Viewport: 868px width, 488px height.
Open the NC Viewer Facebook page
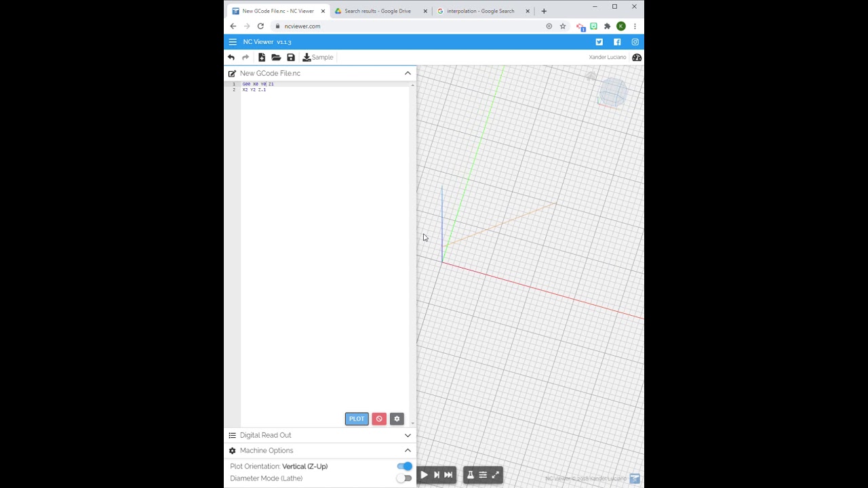[617, 42]
